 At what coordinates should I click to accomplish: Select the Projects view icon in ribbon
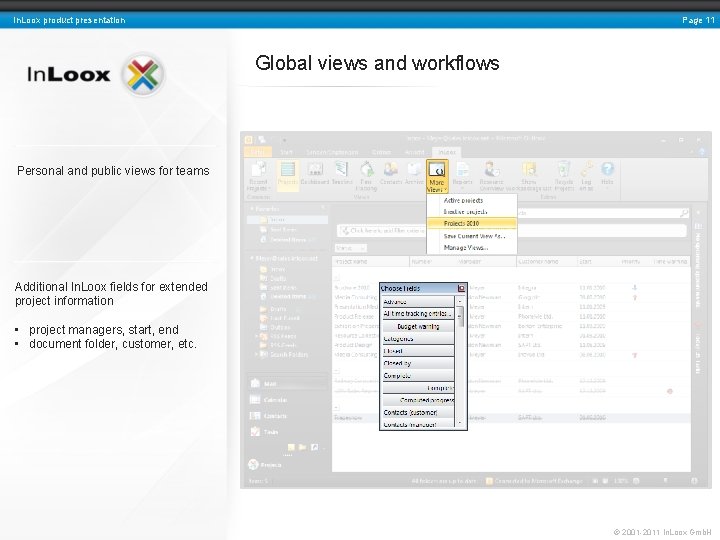point(287,173)
